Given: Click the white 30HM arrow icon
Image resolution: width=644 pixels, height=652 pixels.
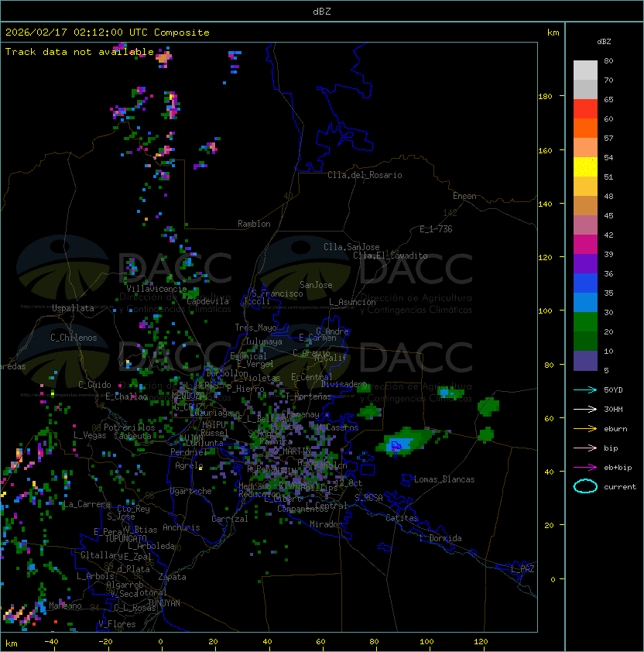Looking at the screenshot, I should pos(585,409).
